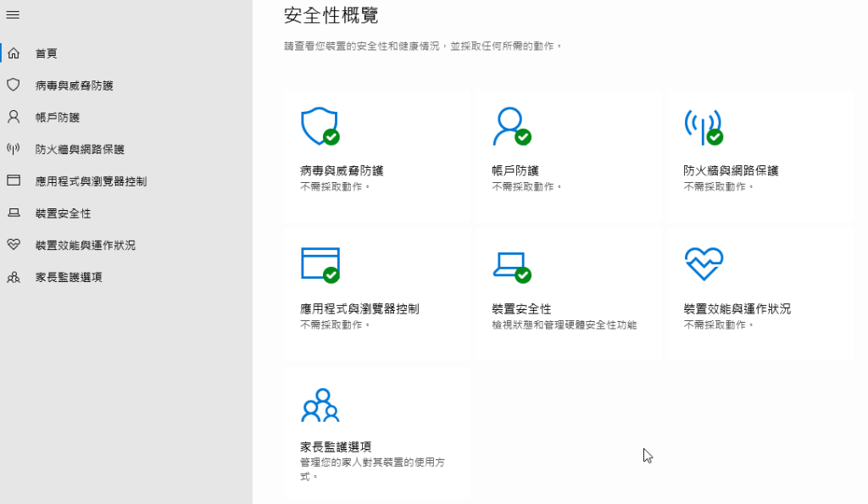Click large antenna icon on 防火牆與網路保護 tile
The width and height of the screenshot is (868, 504).
(702, 126)
